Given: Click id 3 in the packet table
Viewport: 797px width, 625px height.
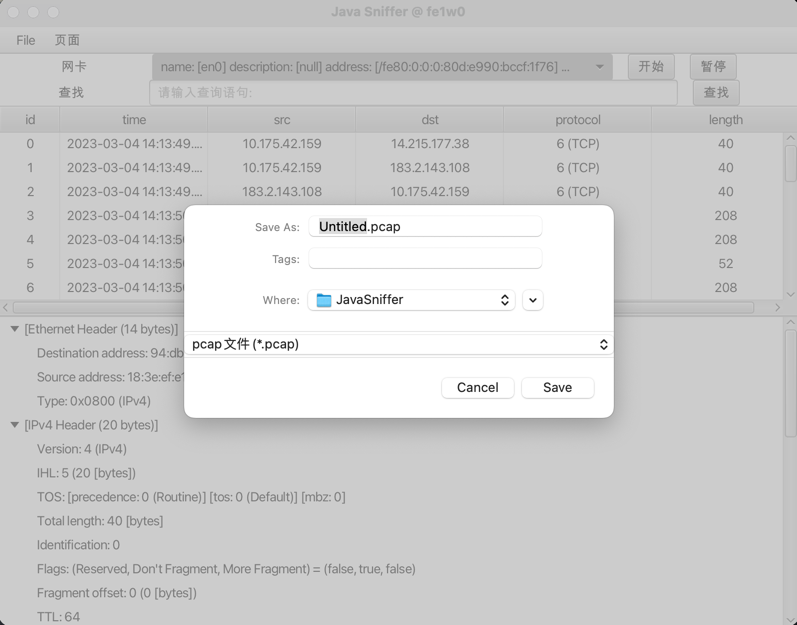Looking at the screenshot, I should 30,216.
